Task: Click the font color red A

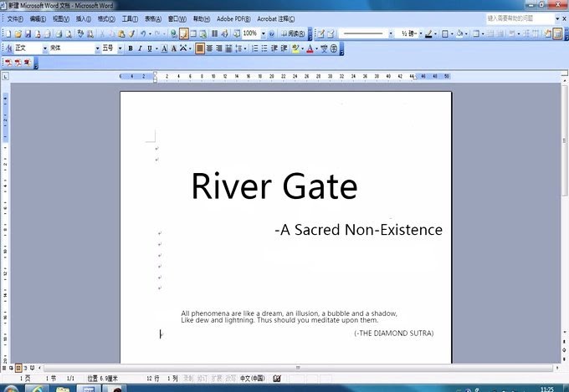Action: pyautogui.click(x=310, y=48)
